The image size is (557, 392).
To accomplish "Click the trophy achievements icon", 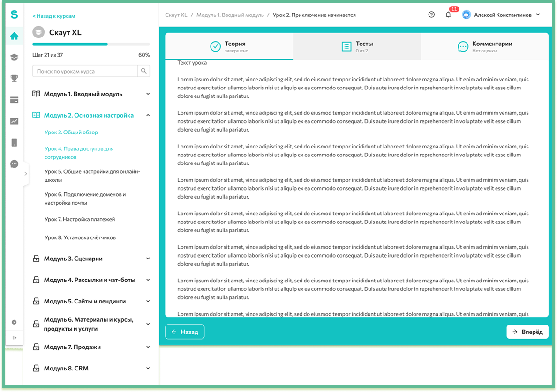I will pos(14,79).
